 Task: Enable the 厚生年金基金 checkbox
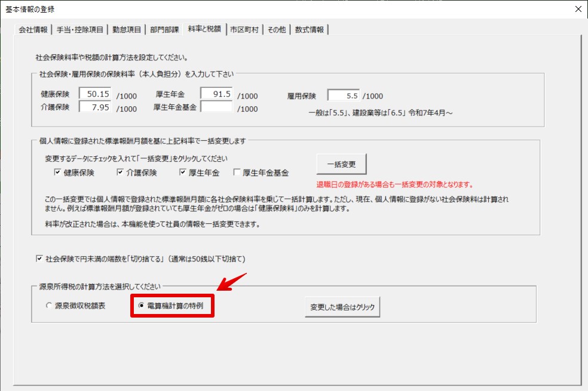click(x=237, y=173)
